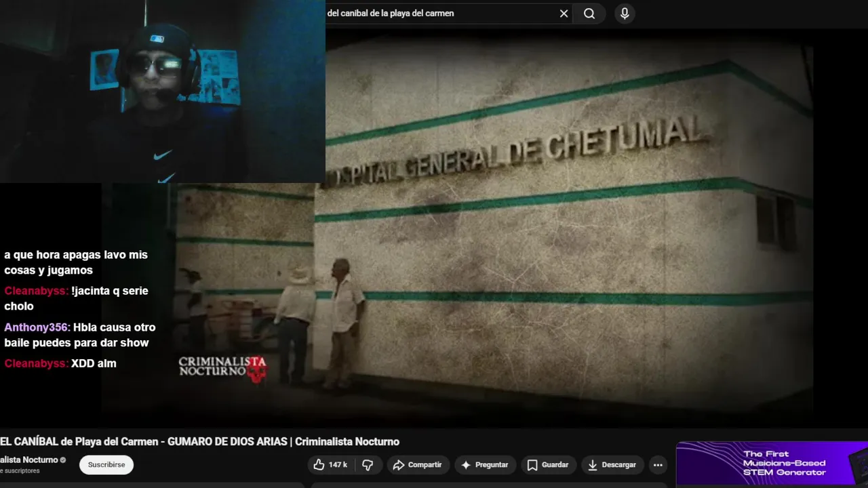Click the magnifier search button
This screenshot has height=488, width=868.
[589, 14]
